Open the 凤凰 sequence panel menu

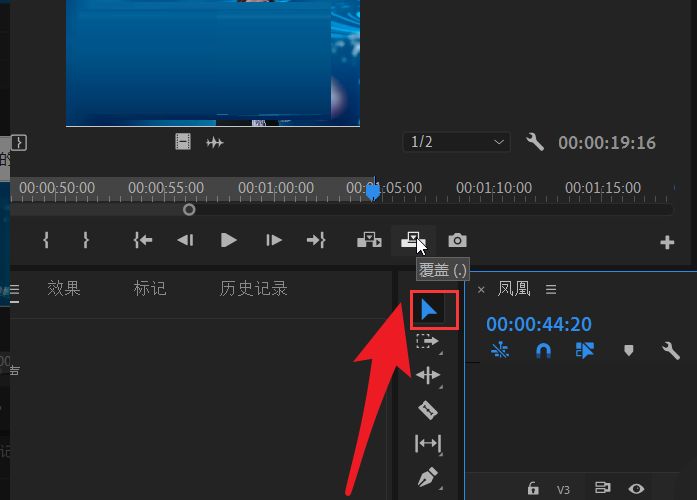coord(551,289)
